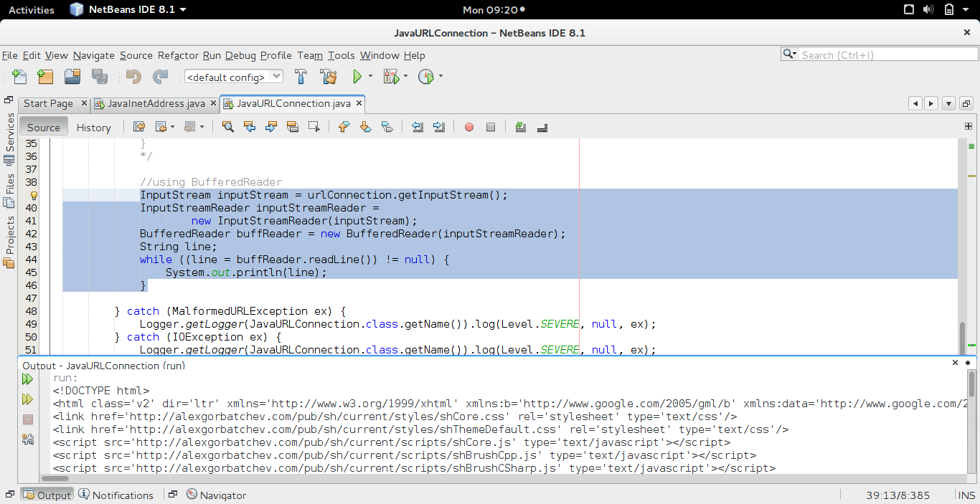
Task: Toggle highlight search in the editor toolbar
Action: (x=293, y=127)
